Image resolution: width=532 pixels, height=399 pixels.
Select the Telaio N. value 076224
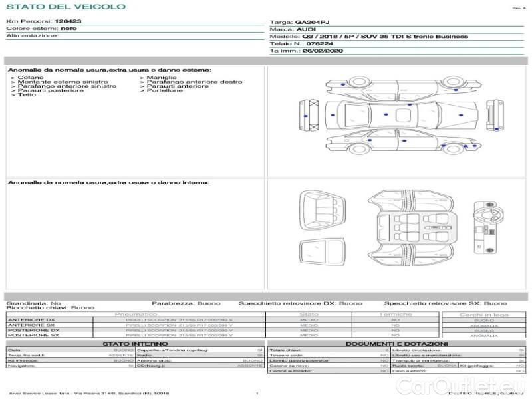tap(319, 44)
